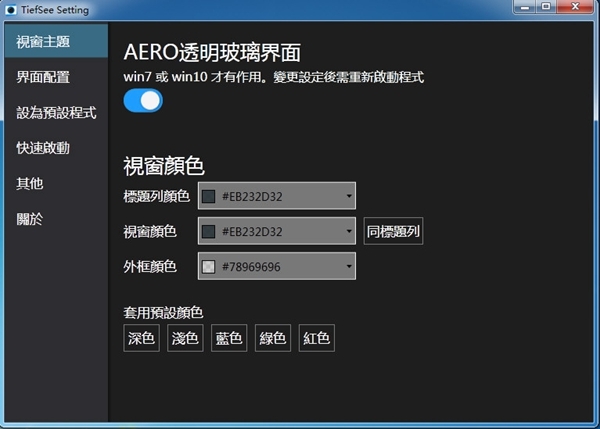Image resolution: width=600 pixels, height=429 pixels.
Task: Go to the 快速啟動 tab
Action: click(56, 148)
